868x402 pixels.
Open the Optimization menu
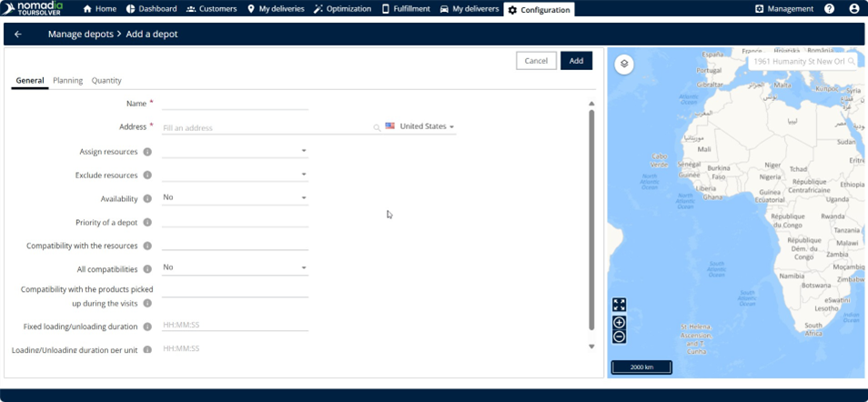[342, 9]
